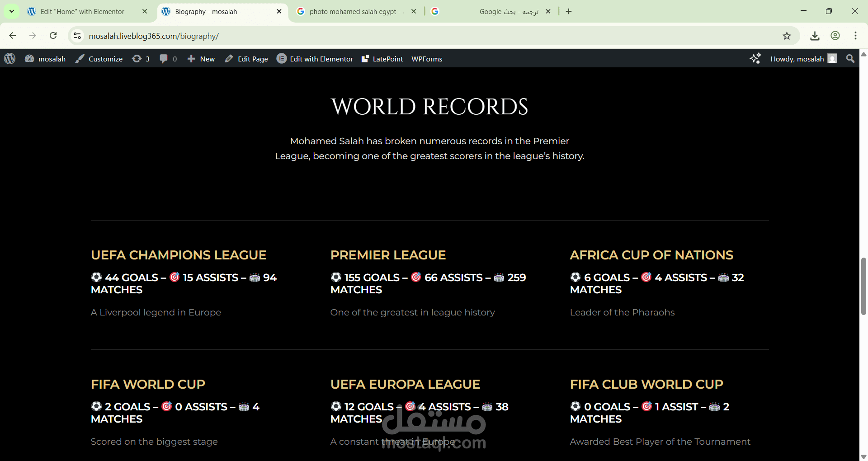Close the photo mohamed salah egypt tab
This screenshot has height=461, width=868.
click(x=413, y=11)
